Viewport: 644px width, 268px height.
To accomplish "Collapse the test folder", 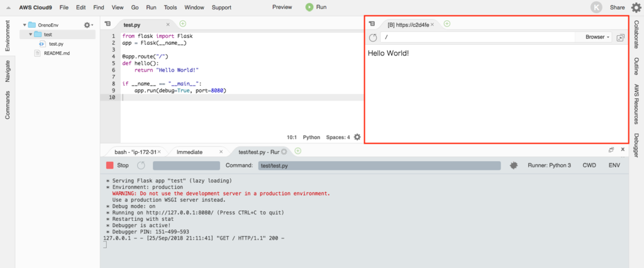I will pos(30,35).
